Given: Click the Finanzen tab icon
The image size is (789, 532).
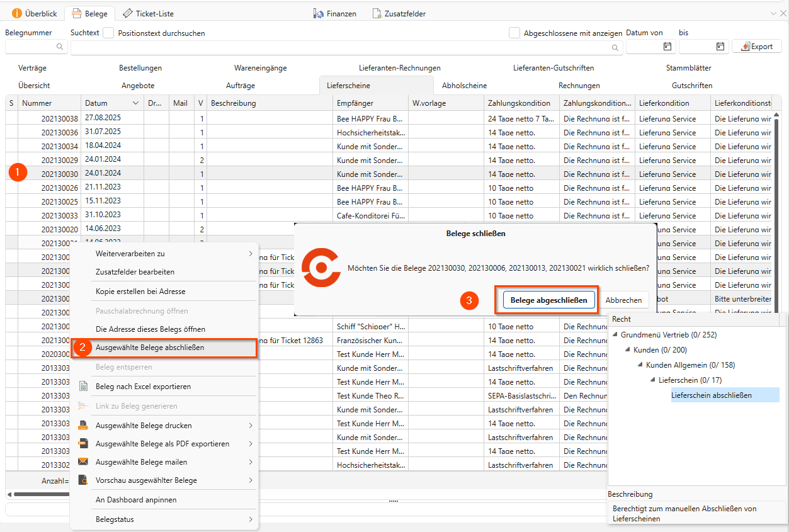Looking at the screenshot, I should pos(319,13).
